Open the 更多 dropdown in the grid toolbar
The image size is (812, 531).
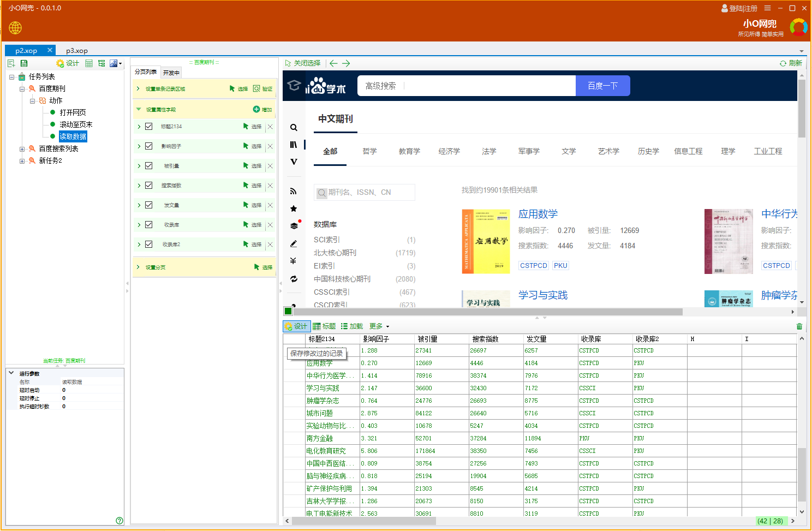point(379,326)
